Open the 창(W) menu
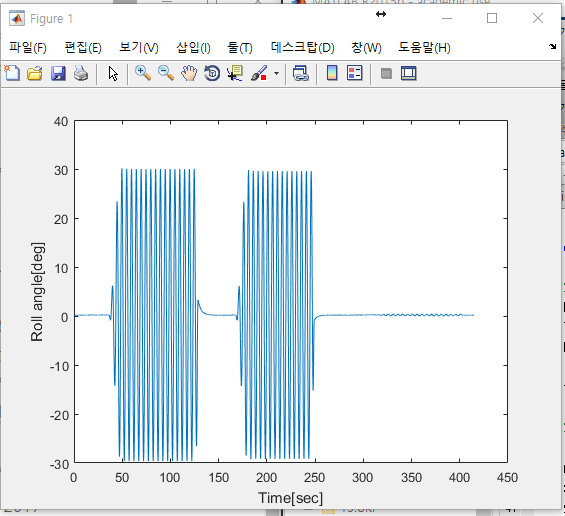This screenshot has height=516, width=565. coord(366,48)
